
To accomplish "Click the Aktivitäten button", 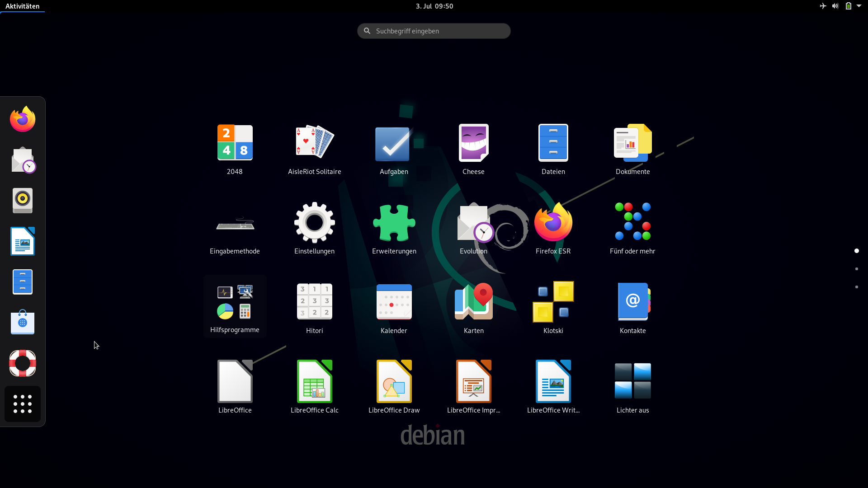I will pos(22,6).
